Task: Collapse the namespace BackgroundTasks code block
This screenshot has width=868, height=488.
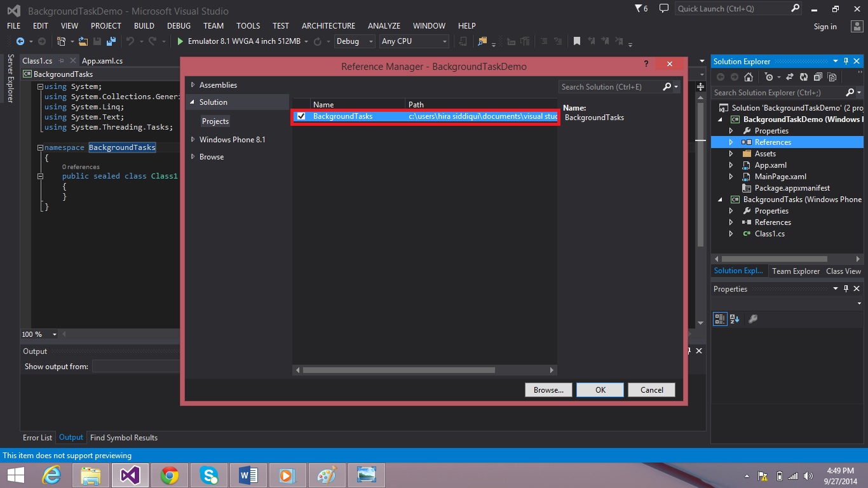Action: [x=41, y=147]
